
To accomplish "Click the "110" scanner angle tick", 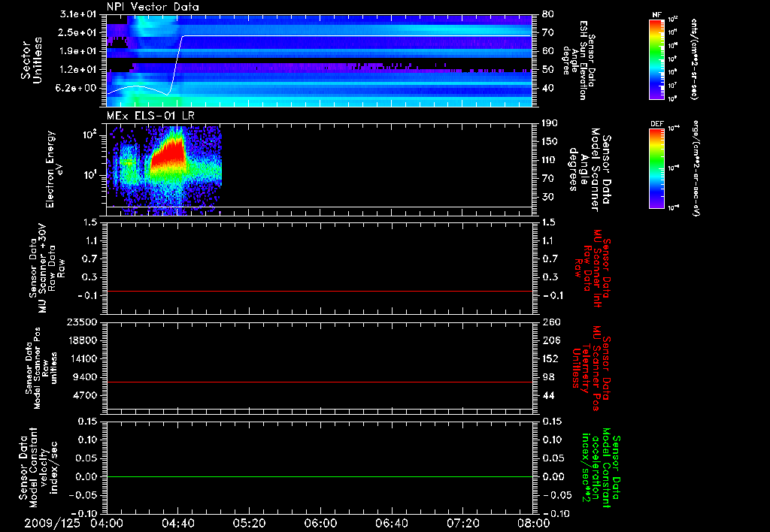I will pyautogui.click(x=550, y=160).
